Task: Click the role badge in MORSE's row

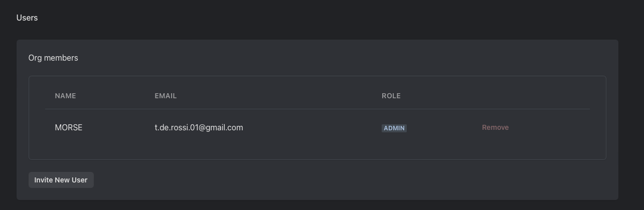Action: tap(394, 128)
